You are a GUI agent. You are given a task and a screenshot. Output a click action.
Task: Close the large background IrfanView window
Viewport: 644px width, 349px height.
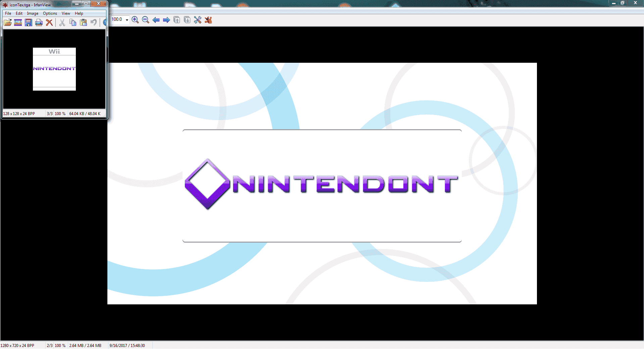point(635,3)
